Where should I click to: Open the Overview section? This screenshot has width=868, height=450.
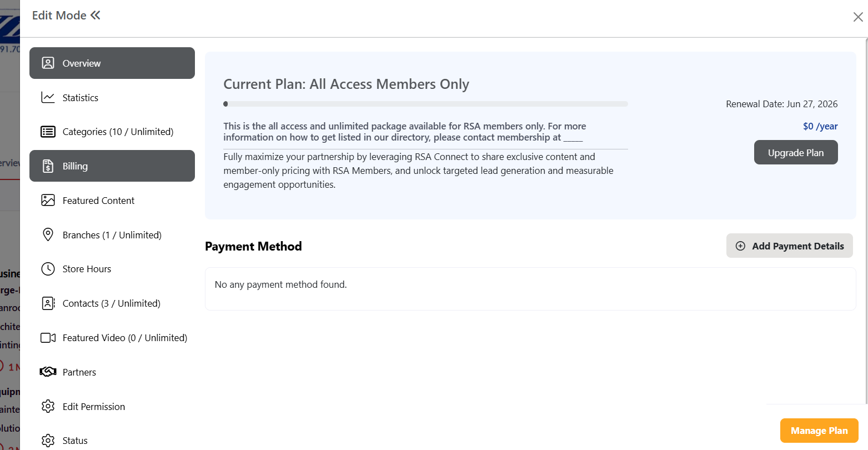click(x=112, y=63)
